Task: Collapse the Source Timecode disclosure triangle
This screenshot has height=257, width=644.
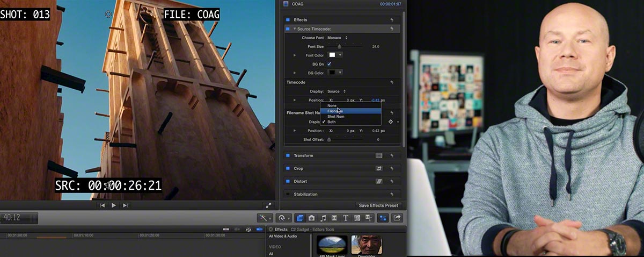Action: pyautogui.click(x=294, y=28)
